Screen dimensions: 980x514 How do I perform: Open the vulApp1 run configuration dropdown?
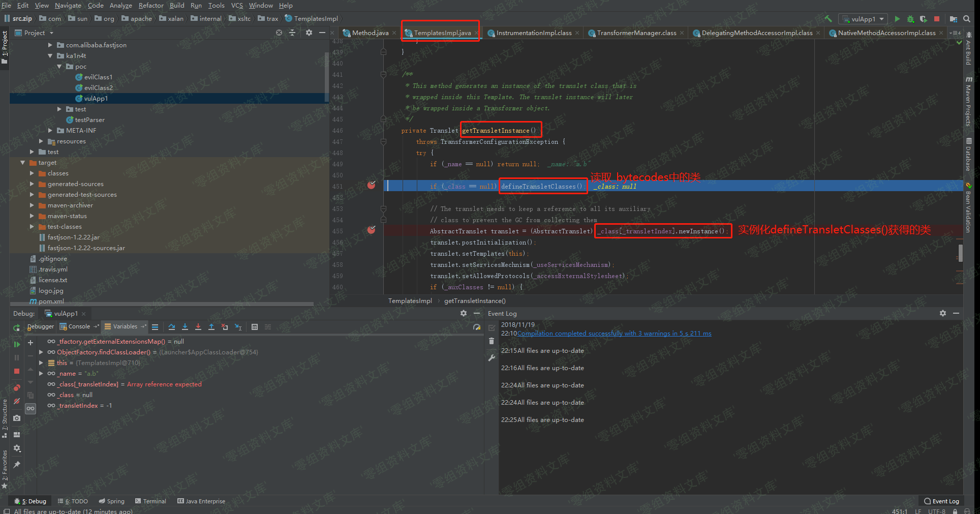click(x=864, y=19)
